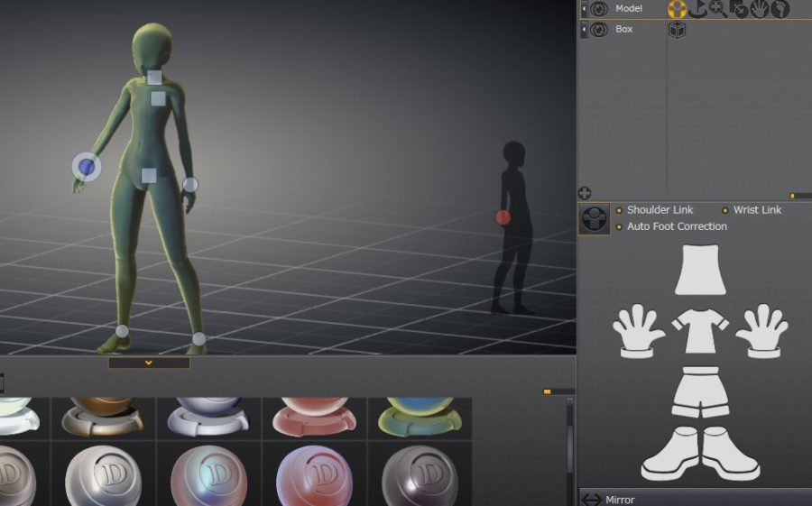This screenshot has width=812, height=506.
Task: Choose the bronze material sphere
Action: click(103, 417)
